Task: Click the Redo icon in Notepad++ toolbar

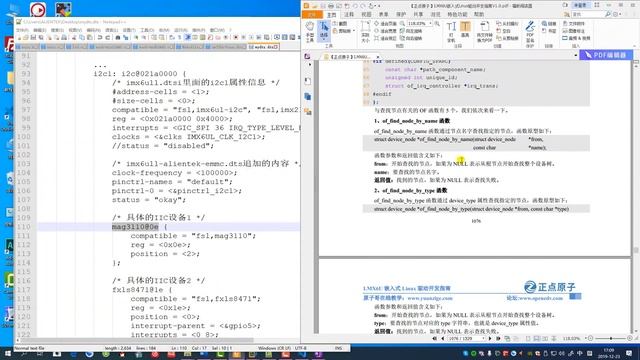Action: (x=108, y=38)
